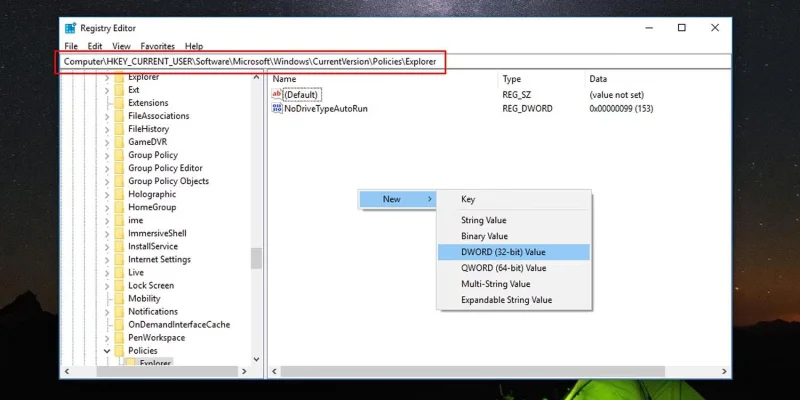Click the Ext folder icon
This screenshot has width=800, height=400.
(119, 90)
